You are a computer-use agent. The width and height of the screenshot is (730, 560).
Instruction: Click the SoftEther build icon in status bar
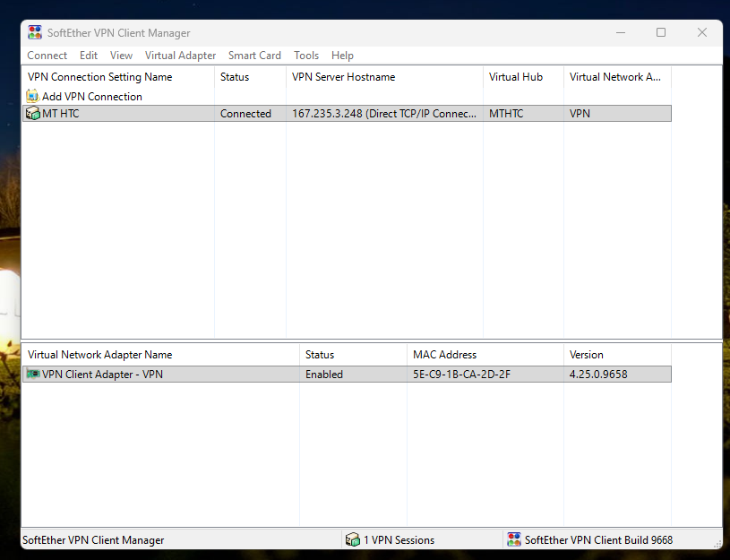(x=514, y=539)
